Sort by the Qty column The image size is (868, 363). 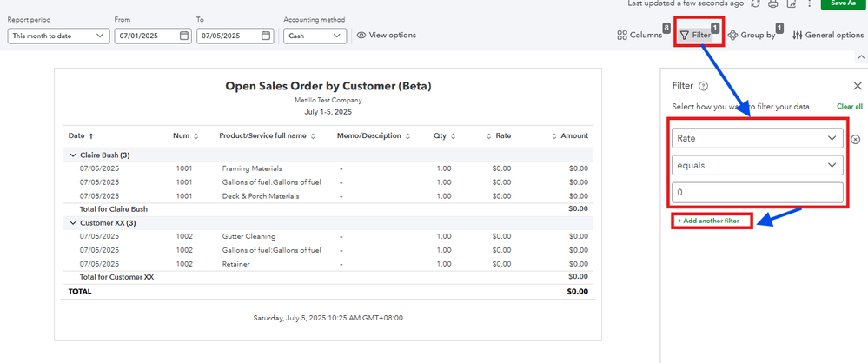tap(445, 135)
